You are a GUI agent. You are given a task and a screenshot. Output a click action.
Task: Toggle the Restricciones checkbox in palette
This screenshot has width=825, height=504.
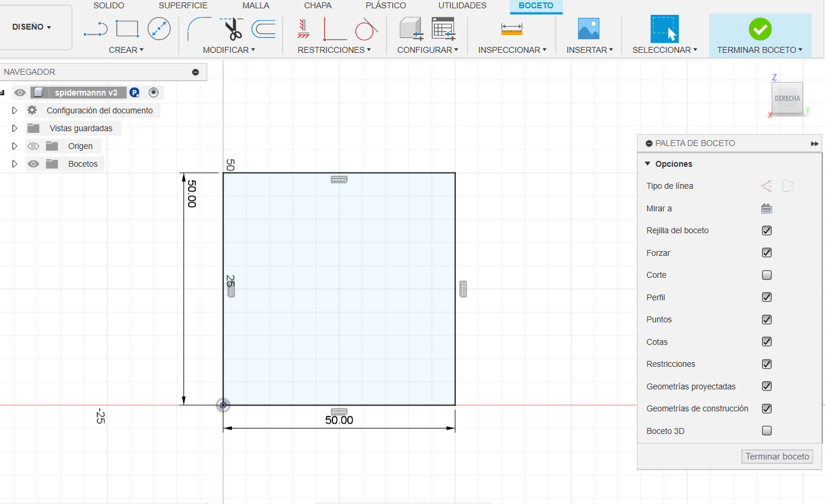767,364
